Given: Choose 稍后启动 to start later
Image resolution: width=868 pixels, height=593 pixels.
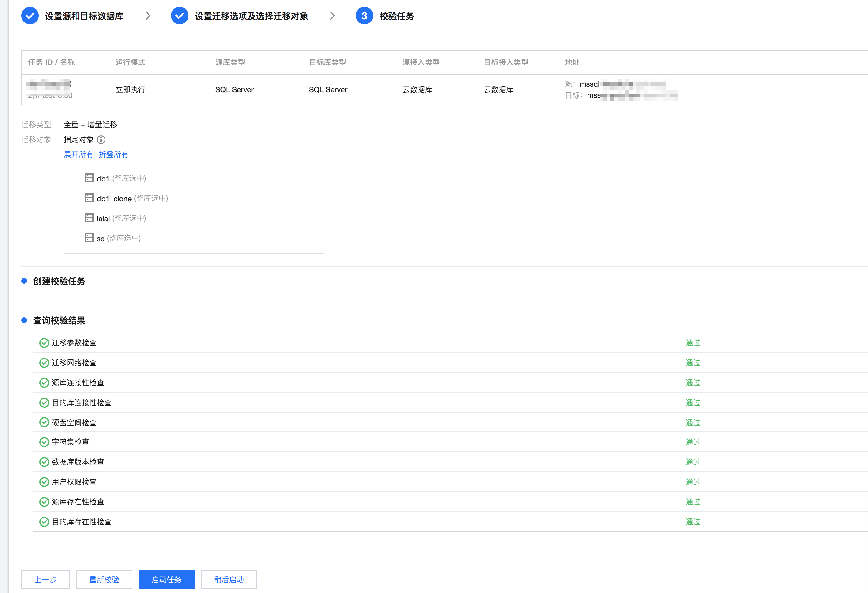Looking at the screenshot, I should [229, 580].
